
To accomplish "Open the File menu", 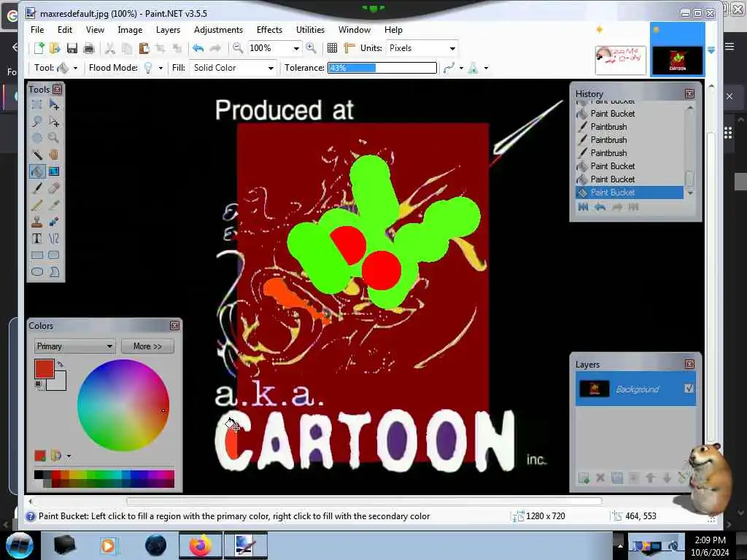I will [37, 29].
